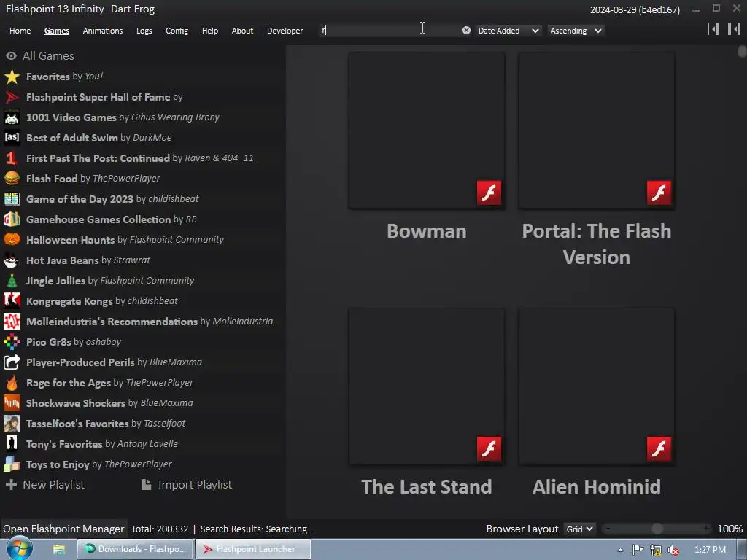Click First Past The Post playlist icon
Screen dimensions: 747x560
(12, 158)
